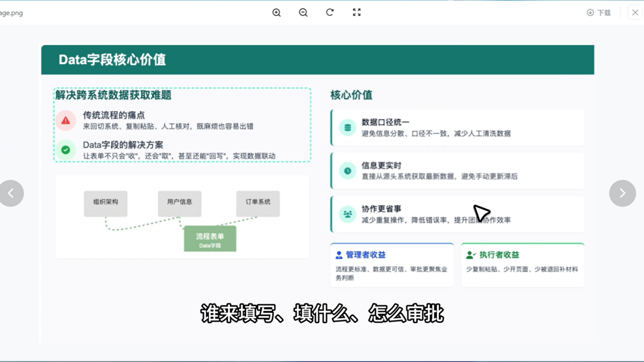Click the subtitle 谁来填写、填什么、怎么审批
This screenshot has height=362, width=644.
(322, 314)
